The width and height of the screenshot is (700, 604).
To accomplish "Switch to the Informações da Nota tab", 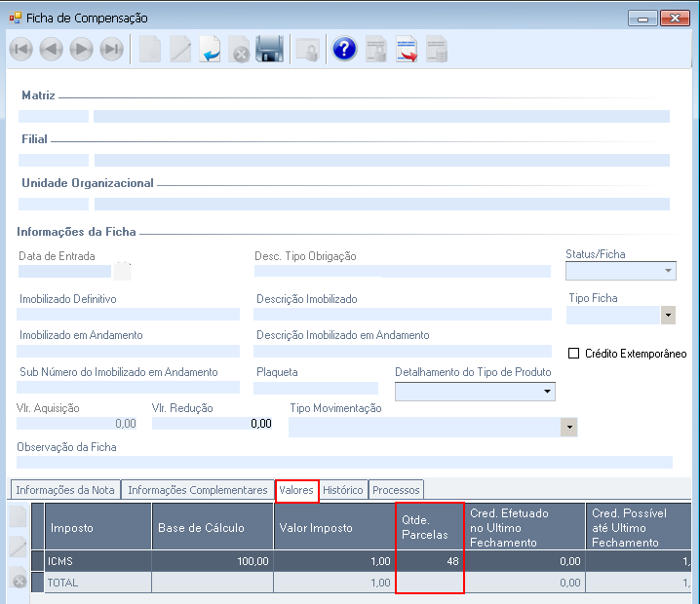I will coord(65,490).
